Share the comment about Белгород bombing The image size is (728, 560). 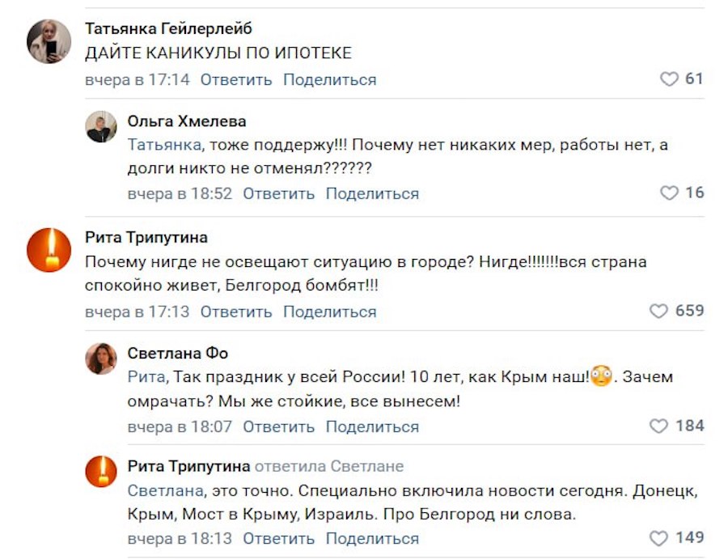(x=329, y=312)
